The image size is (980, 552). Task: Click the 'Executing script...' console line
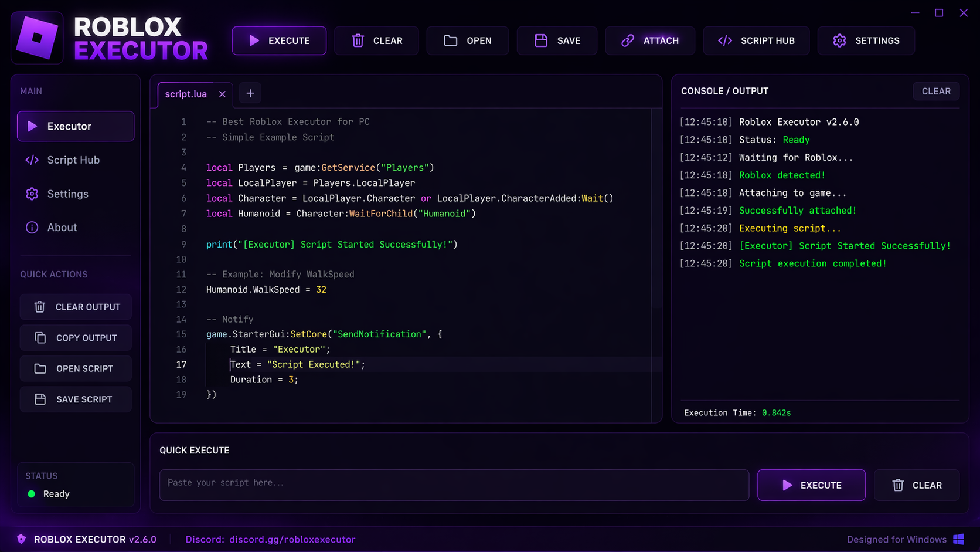click(790, 228)
